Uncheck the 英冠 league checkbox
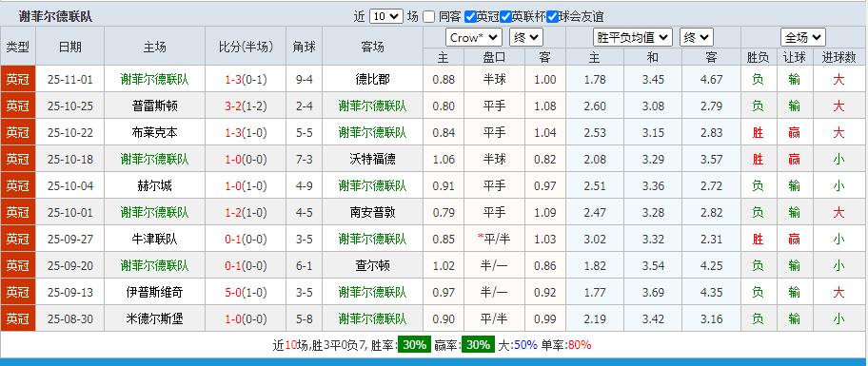The height and width of the screenshot is (366, 868). (x=470, y=16)
